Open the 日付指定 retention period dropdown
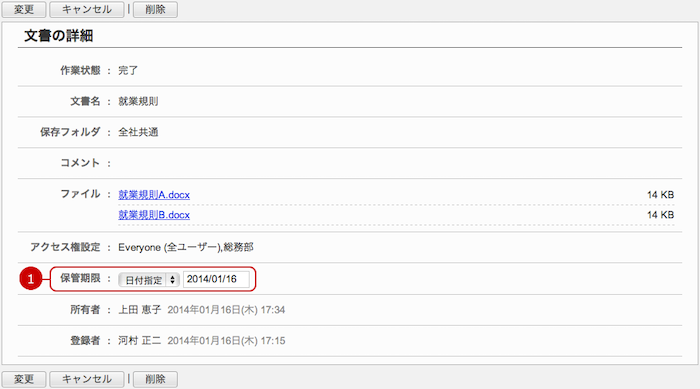 pos(149,280)
